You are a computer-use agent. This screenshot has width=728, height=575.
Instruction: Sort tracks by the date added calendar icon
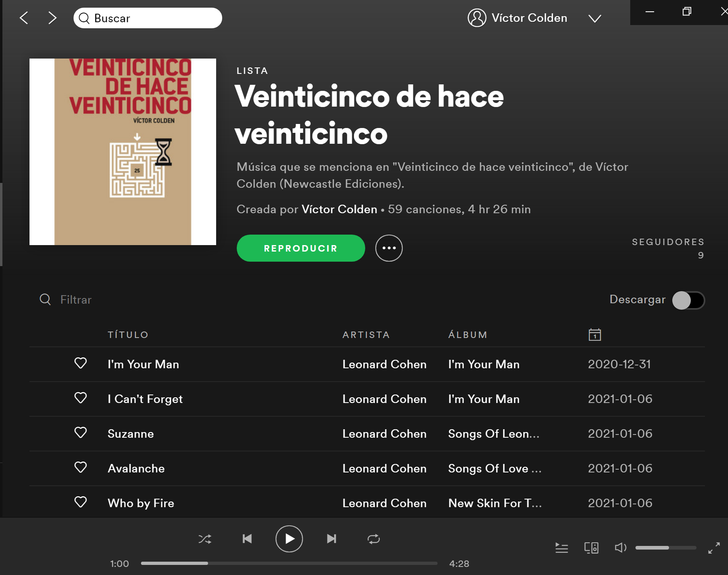click(595, 335)
